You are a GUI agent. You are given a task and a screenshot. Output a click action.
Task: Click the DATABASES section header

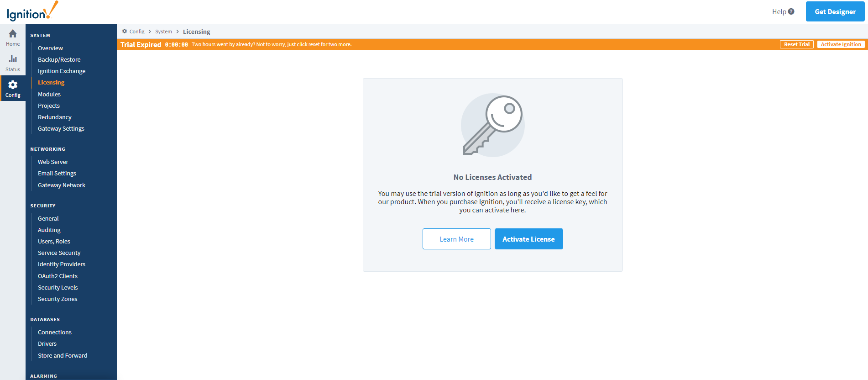click(x=45, y=319)
